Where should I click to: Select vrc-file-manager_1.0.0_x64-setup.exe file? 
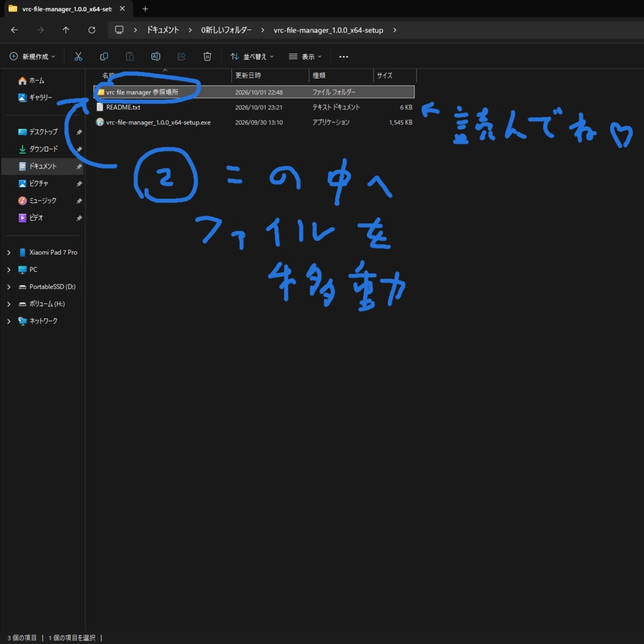(x=254, y=123)
